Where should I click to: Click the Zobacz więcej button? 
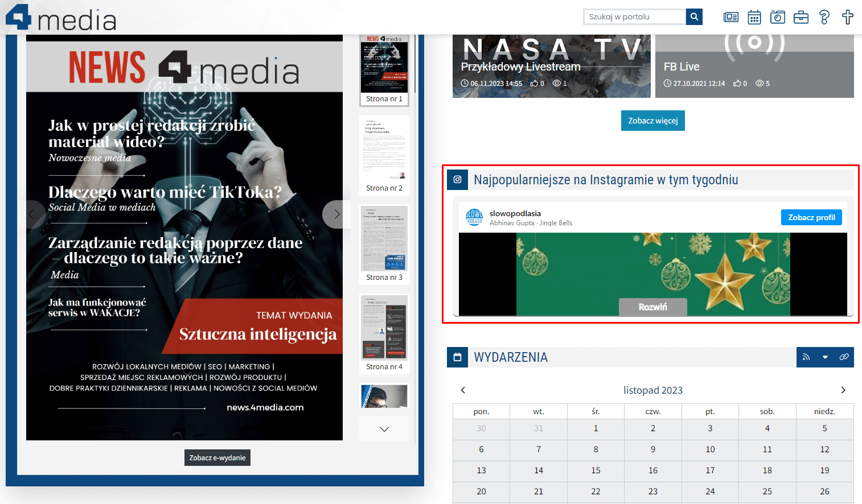tap(653, 121)
